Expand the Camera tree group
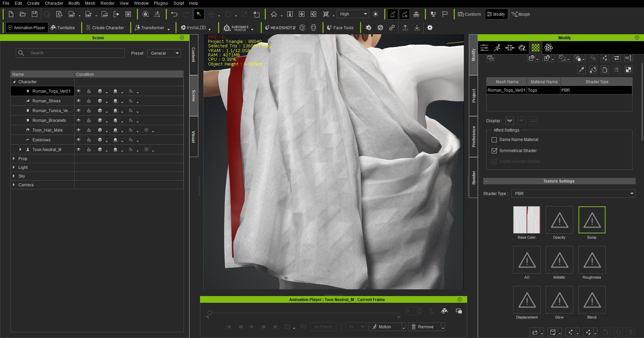Screen dimensions: 644x338 14,185
